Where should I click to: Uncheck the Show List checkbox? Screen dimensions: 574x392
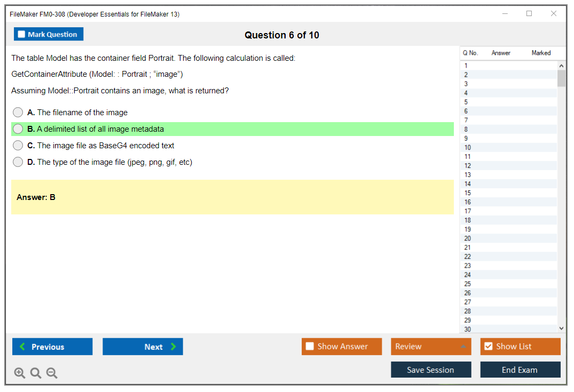(x=488, y=346)
